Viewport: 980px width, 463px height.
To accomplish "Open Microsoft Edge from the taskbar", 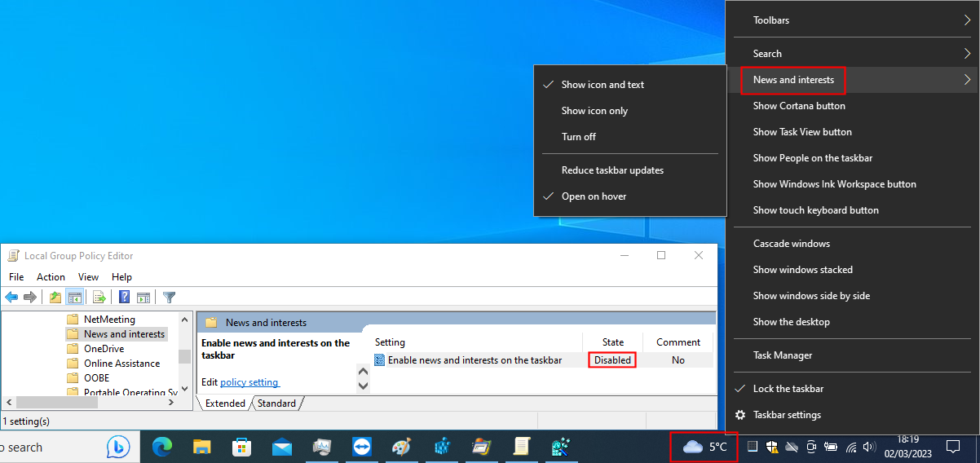I will click(x=163, y=447).
